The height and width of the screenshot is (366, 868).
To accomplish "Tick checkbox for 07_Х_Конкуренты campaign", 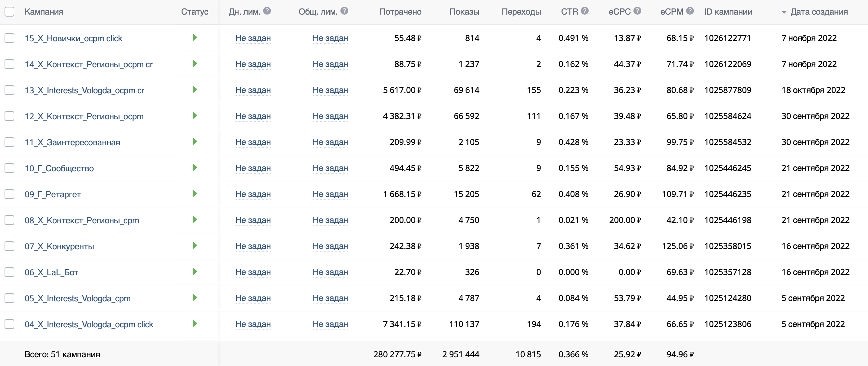I will (x=9, y=246).
